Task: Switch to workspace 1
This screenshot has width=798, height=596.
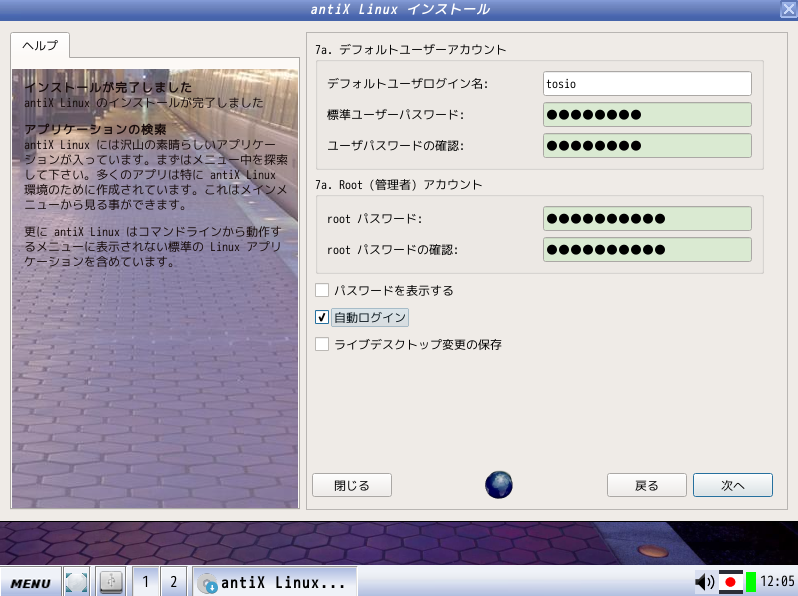Action: pyautogui.click(x=146, y=582)
